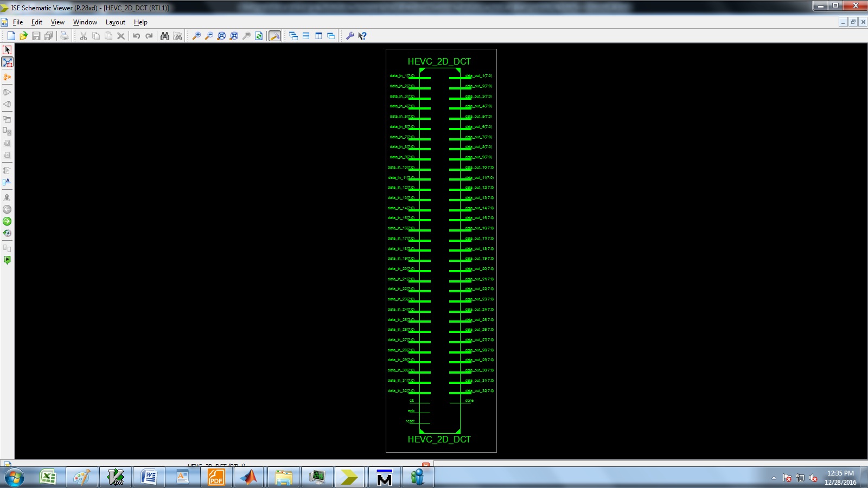
Task: Toggle the network view mode button in sidebar
Action: click(x=7, y=62)
